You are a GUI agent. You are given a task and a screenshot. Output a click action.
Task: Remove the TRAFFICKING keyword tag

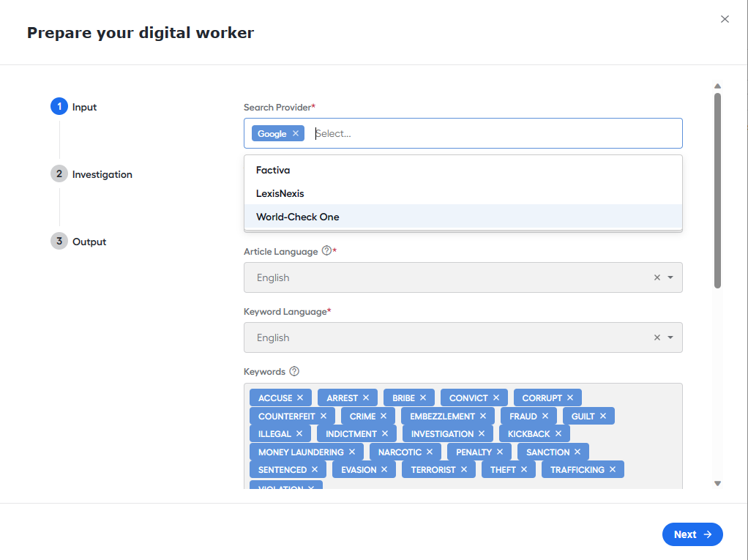coord(613,469)
